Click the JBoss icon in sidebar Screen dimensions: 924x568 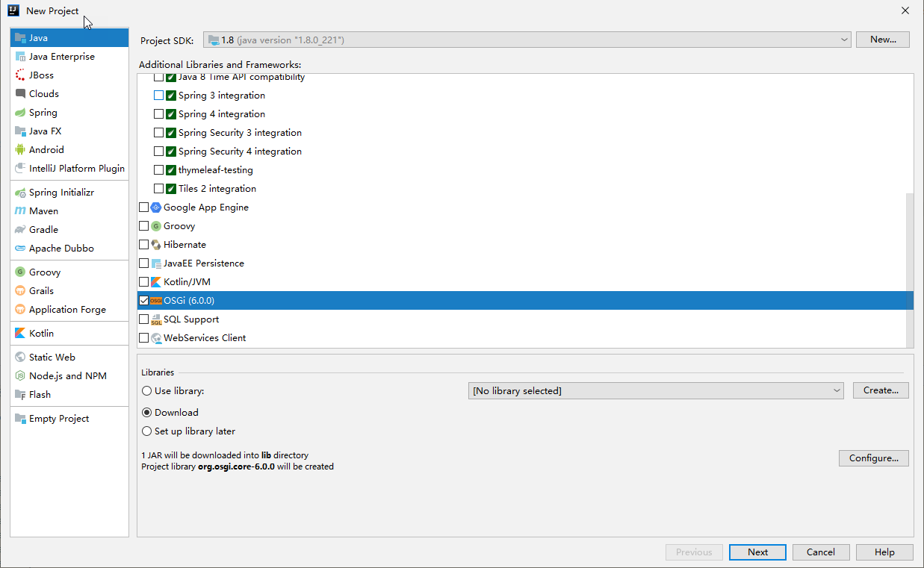20,75
